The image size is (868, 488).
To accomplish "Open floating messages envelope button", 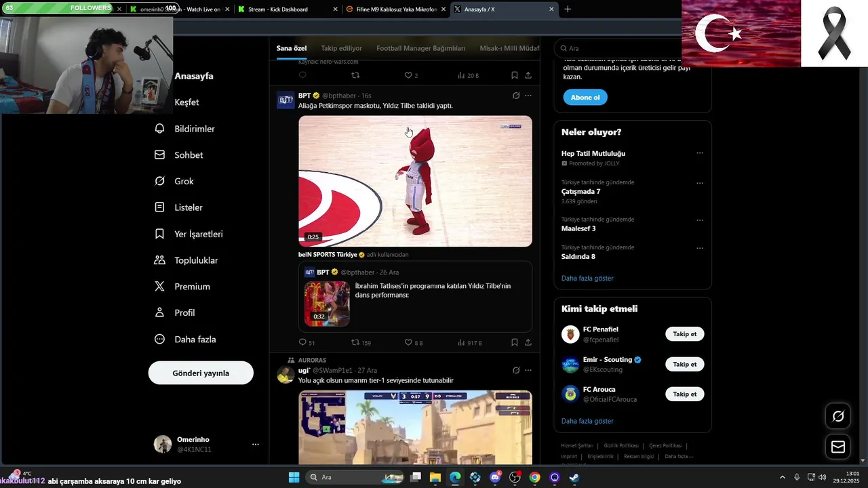I will 838,447.
